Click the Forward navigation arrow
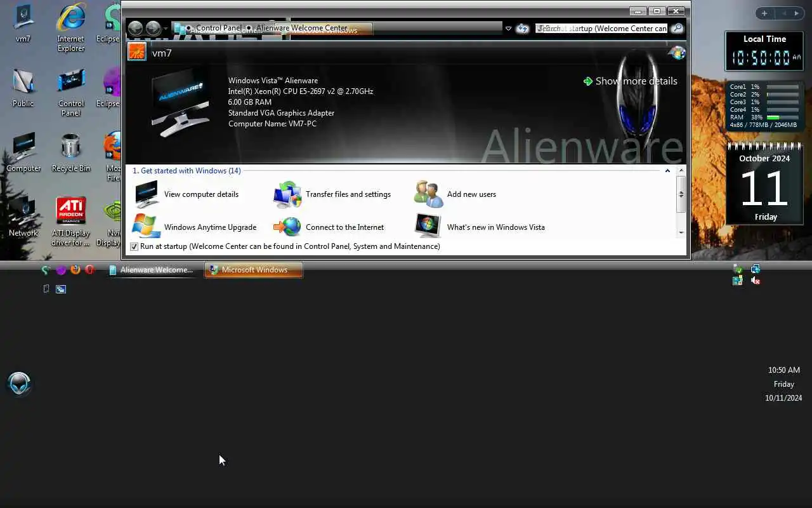The width and height of the screenshot is (812, 508). pos(153,28)
